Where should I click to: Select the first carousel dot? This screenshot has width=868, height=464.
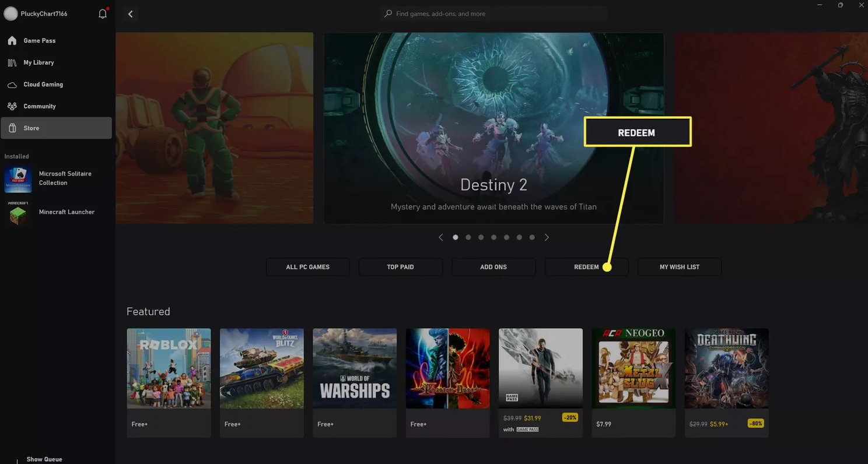coord(456,237)
